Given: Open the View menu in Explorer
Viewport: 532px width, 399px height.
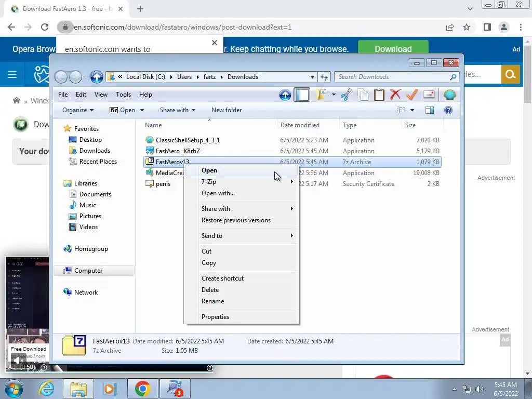Looking at the screenshot, I should pos(101,95).
